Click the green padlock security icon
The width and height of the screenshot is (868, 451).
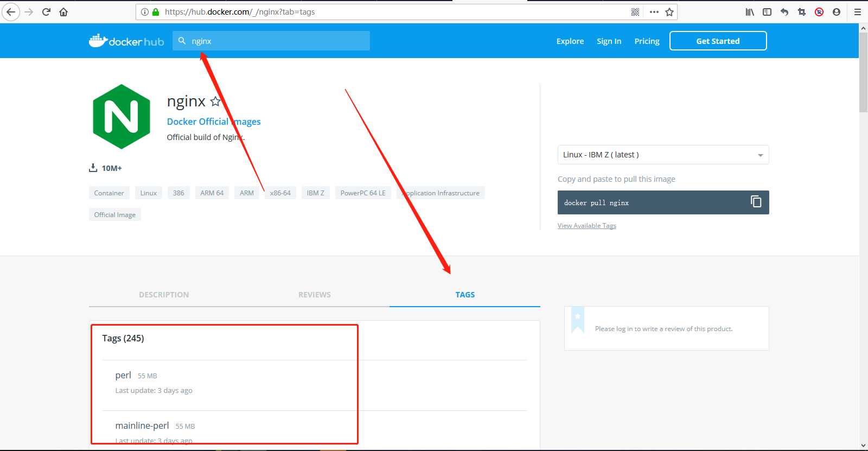pos(156,12)
